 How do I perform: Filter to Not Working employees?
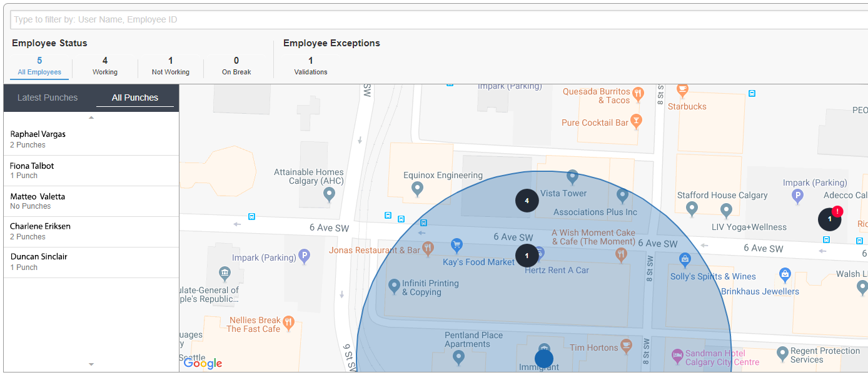tap(171, 66)
